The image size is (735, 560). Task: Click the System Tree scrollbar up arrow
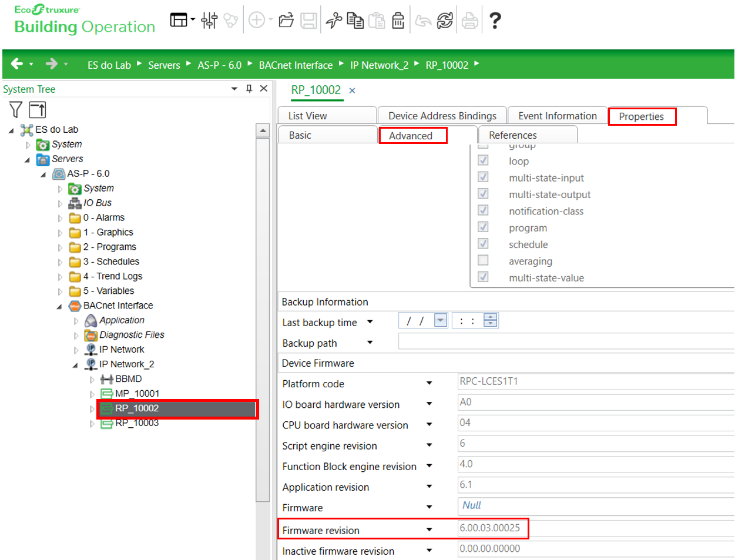(263, 131)
